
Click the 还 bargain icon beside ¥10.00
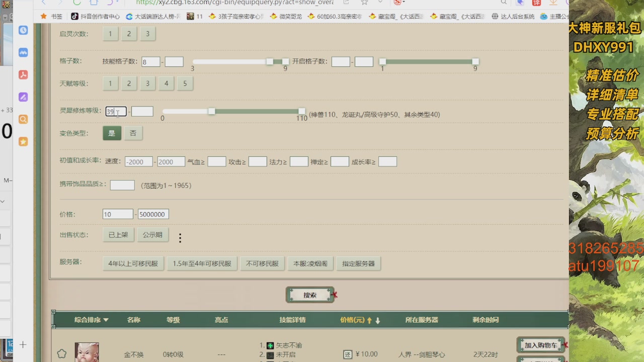348,354
